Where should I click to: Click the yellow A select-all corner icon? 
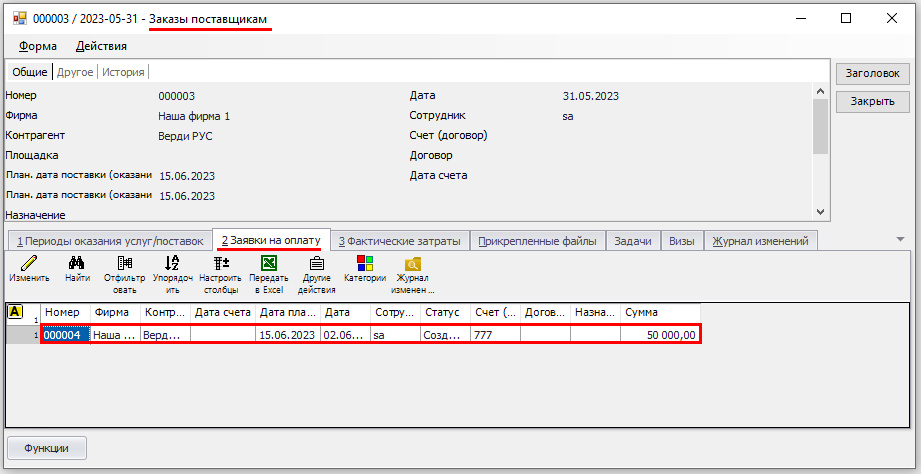click(15, 312)
